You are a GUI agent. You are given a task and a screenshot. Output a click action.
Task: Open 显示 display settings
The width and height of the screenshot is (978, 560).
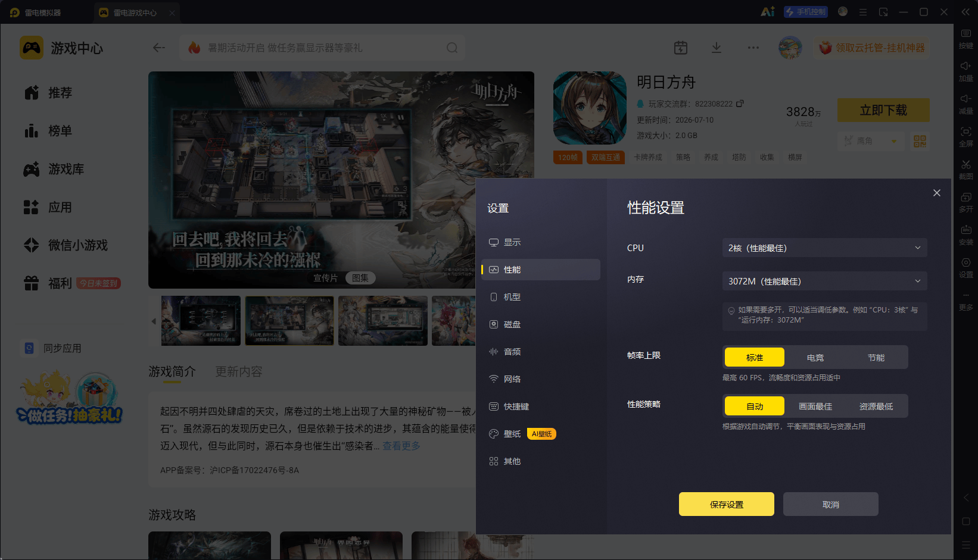[x=541, y=242]
